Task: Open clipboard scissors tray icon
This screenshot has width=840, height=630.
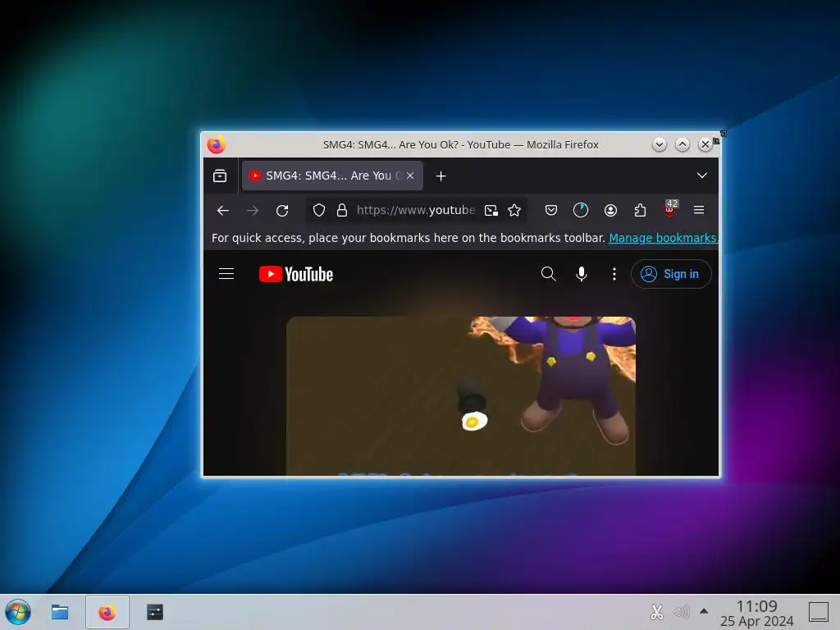Action: 657,612
